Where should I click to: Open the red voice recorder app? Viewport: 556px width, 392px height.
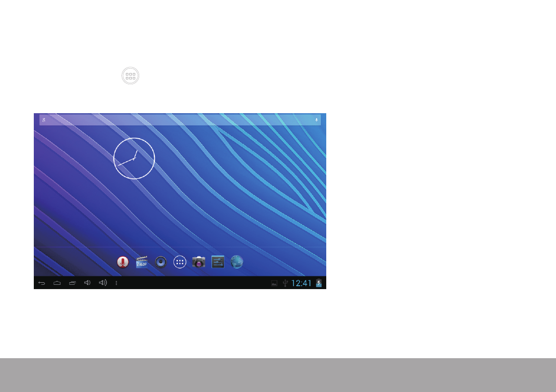[122, 262]
